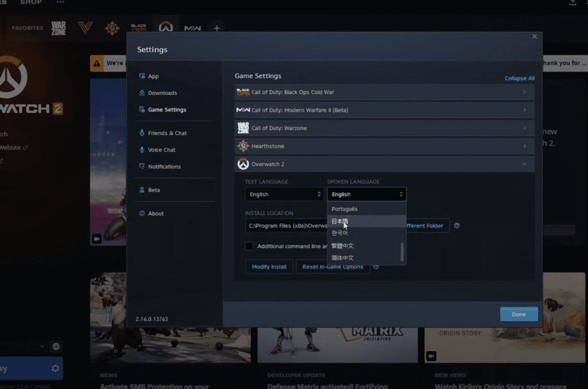The width and height of the screenshot is (588, 389).
Task: Click Black Ops icon in favorites bar
Action: click(138, 28)
